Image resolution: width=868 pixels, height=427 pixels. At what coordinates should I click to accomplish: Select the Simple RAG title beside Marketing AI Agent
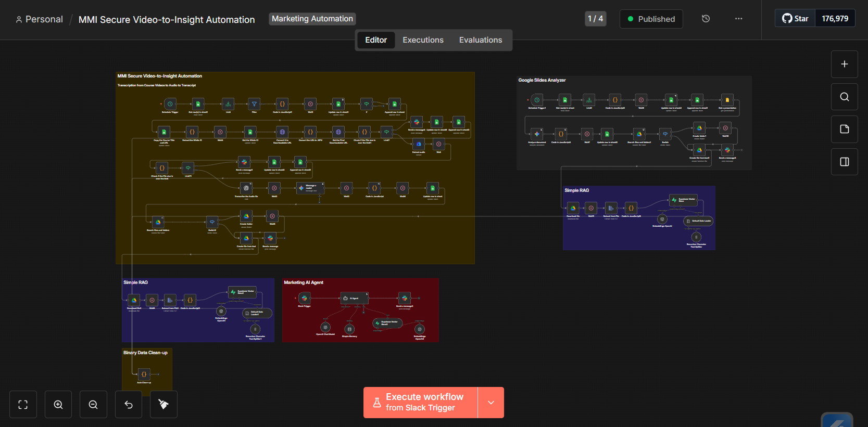135,282
